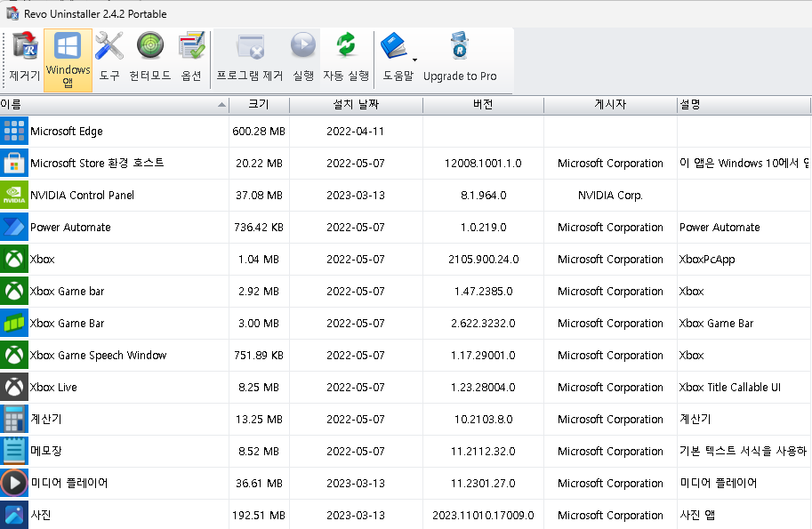
Task: Open the 제거기 uninstaller tool
Action: (x=24, y=57)
